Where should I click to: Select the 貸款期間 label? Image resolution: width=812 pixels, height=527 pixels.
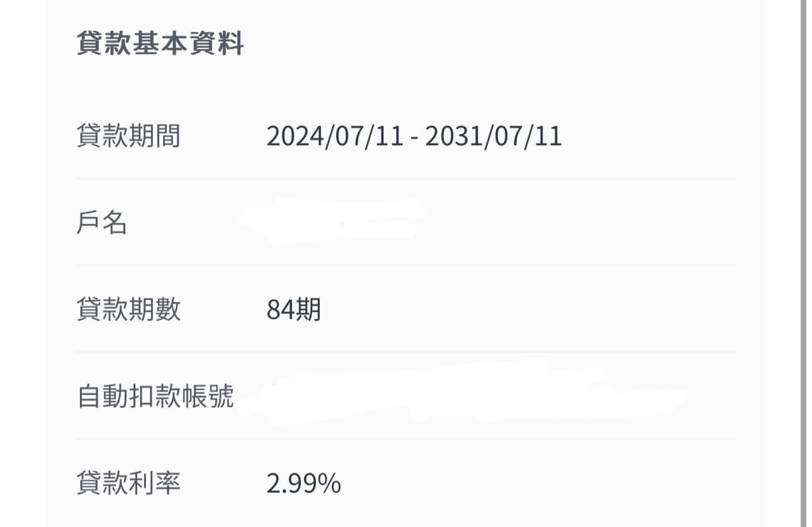pos(129,136)
